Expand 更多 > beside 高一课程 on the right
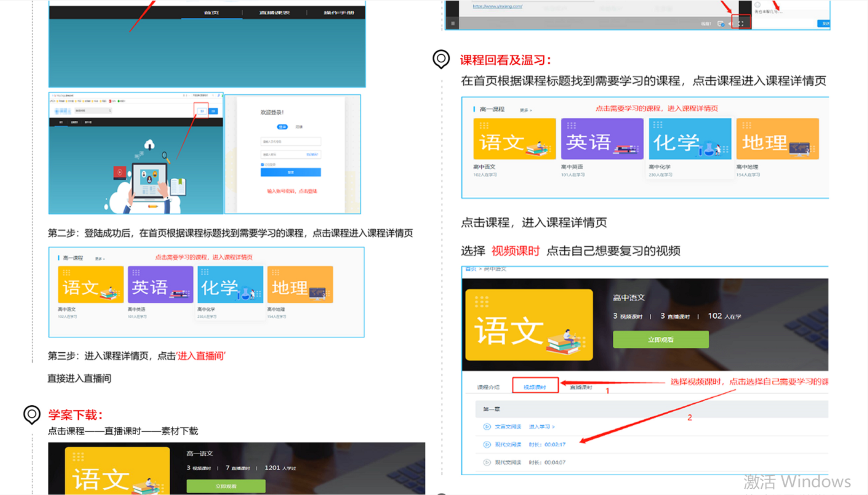This screenshot has width=868, height=495. pyautogui.click(x=526, y=110)
